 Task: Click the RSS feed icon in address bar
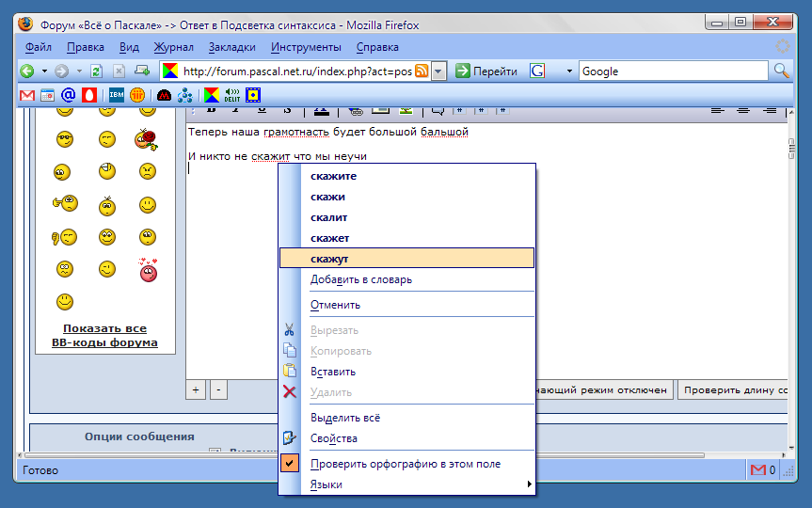[422, 71]
